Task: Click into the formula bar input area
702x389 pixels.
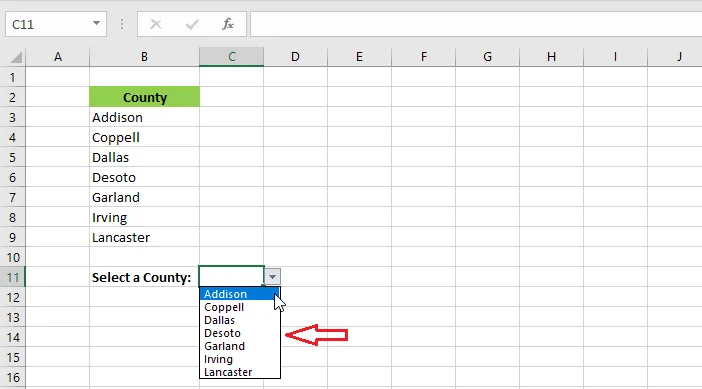Action: (476, 24)
